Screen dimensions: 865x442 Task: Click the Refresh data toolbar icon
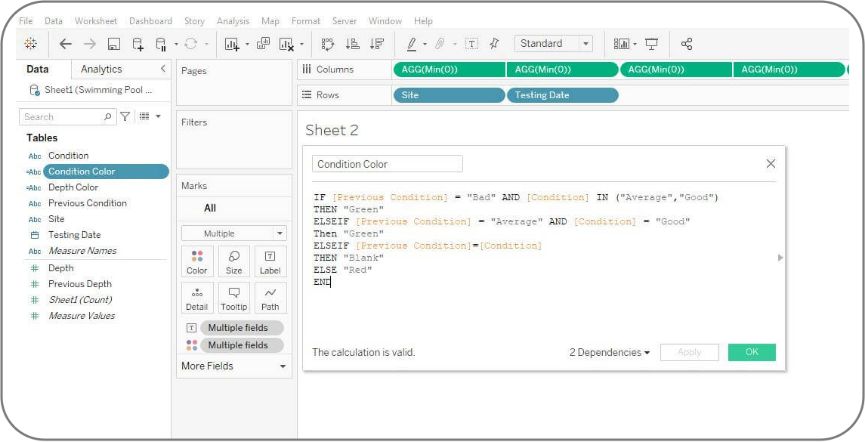point(191,44)
